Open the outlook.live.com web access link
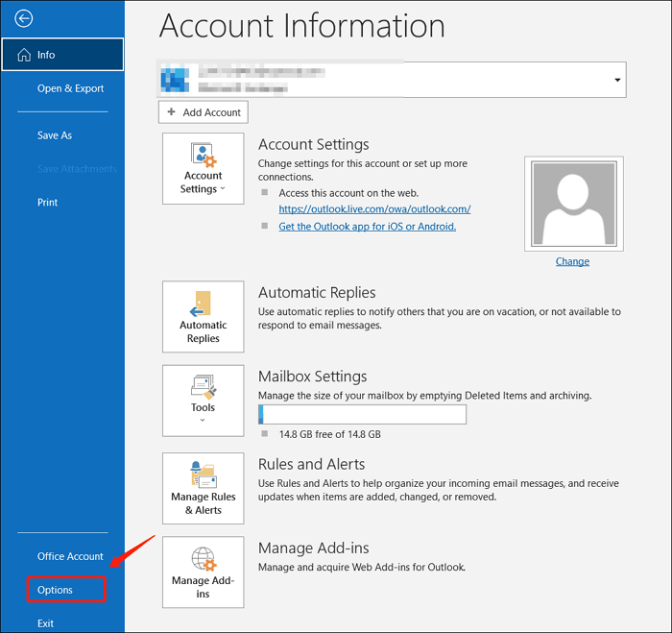The height and width of the screenshot is (633, 672). 374,208
